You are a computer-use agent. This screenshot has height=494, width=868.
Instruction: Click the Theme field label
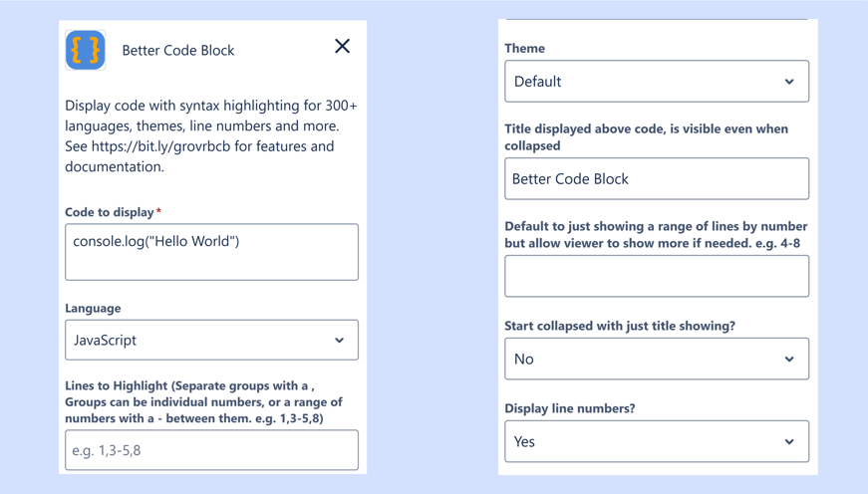(x=525, y=48)
